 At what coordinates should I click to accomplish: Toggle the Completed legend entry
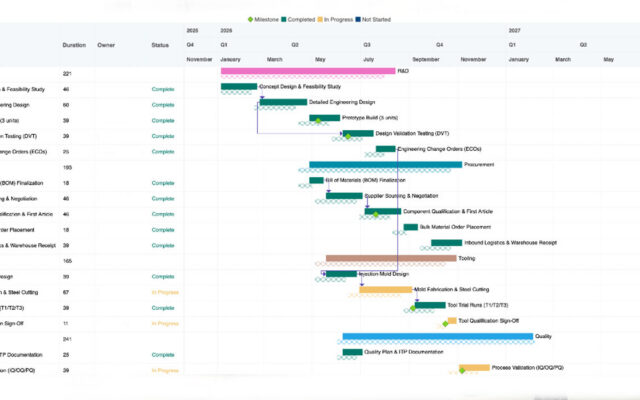[x=298, y=20]
